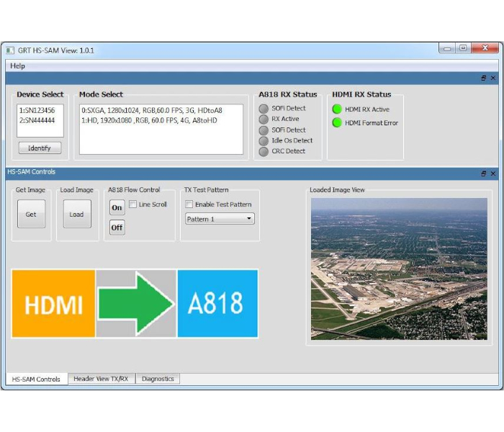Viewport: 504px width, 432px height.
Task: Undock the HS-SAM Controls panel
Action: pyautogui.click(x=484, y=174)
